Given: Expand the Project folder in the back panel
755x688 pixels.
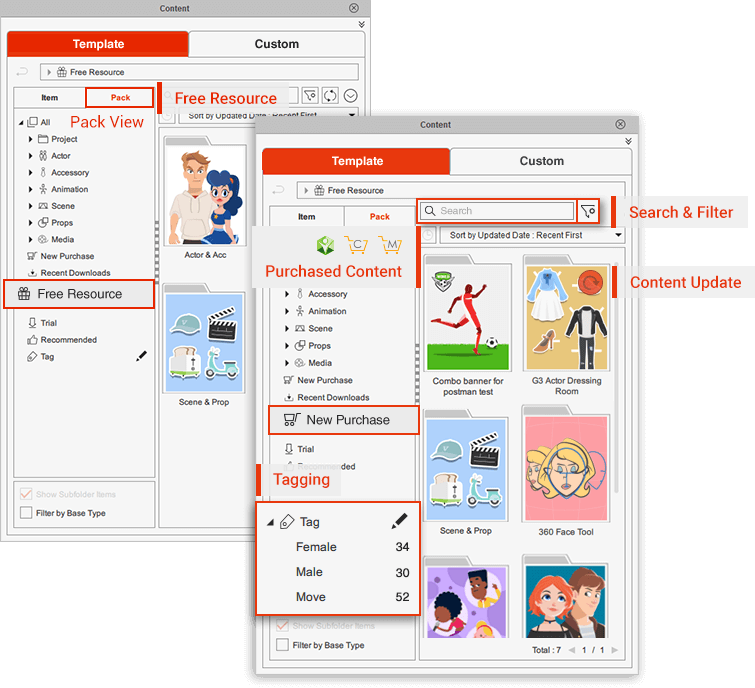Looking at the screenshot, I should [x=31, y=139].
